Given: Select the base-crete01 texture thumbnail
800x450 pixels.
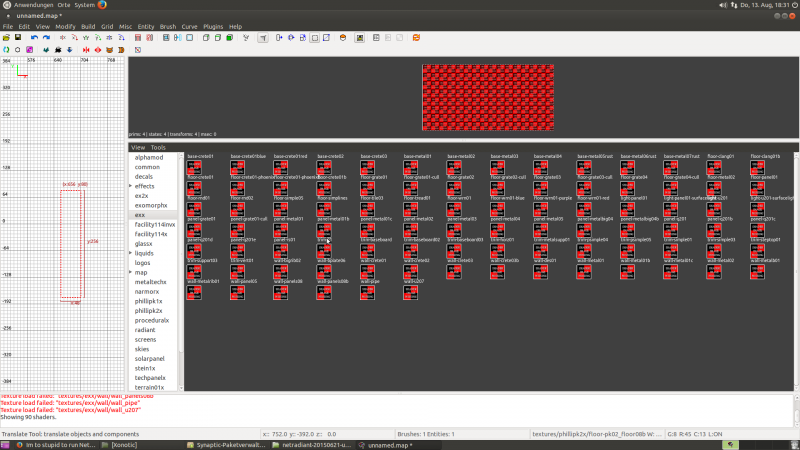Looking at the screenshot, I should [194, 166].
